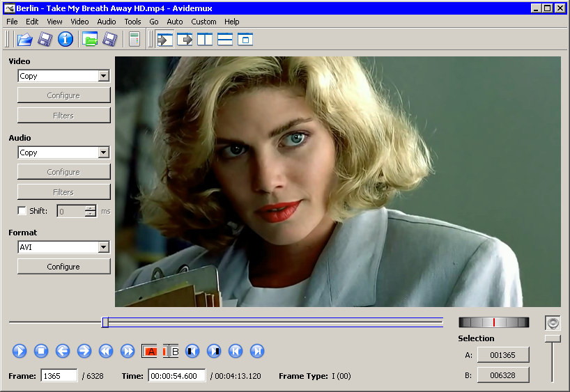
Task: Open the calculator toolbar icon
Action: point(134,39)
